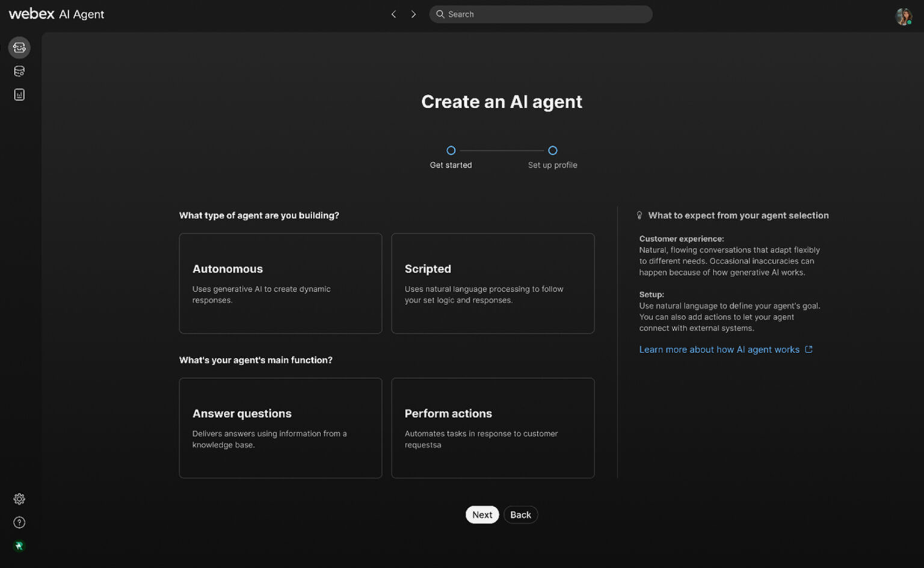Open the knowledge base database icon

(19, 70)
